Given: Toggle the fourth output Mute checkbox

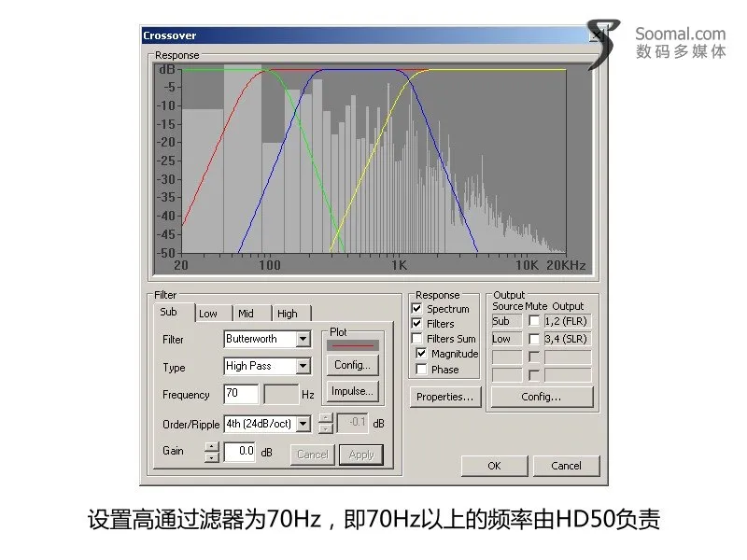Looking at the screenshot, I should (x=534, y=375).
